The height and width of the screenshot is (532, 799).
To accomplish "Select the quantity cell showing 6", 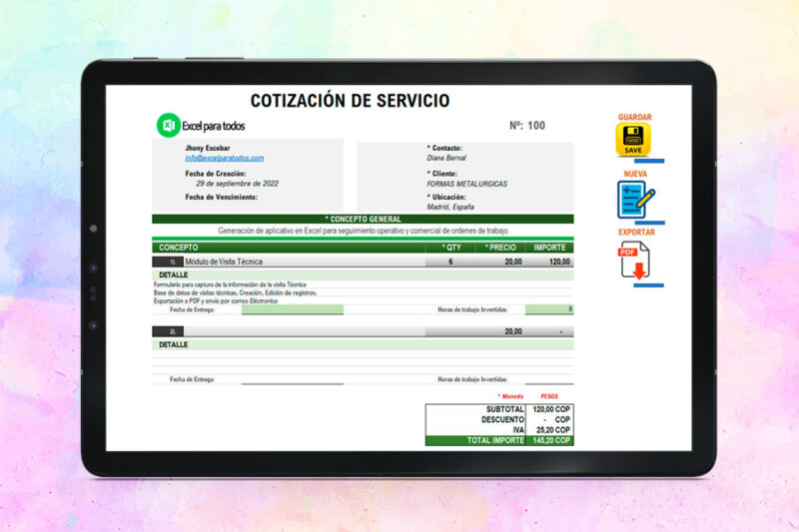I will tap(450, 262).
